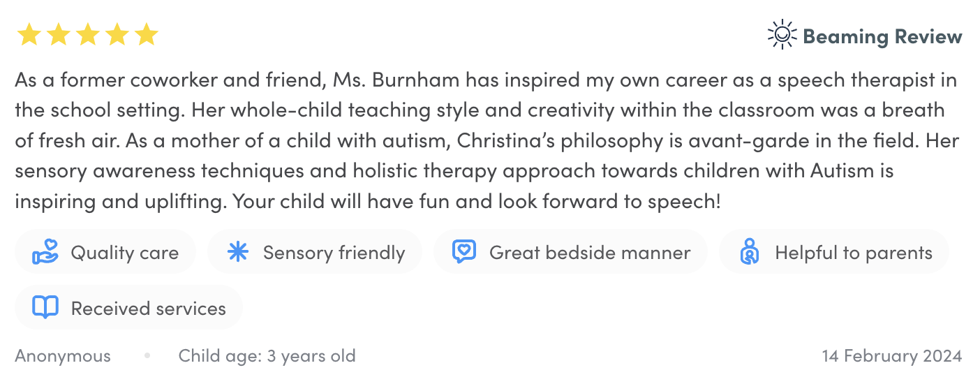This screenshot has height=384, width=980.
Task: Click the heart speech bubble icon
Action: (x=464, y=251)
